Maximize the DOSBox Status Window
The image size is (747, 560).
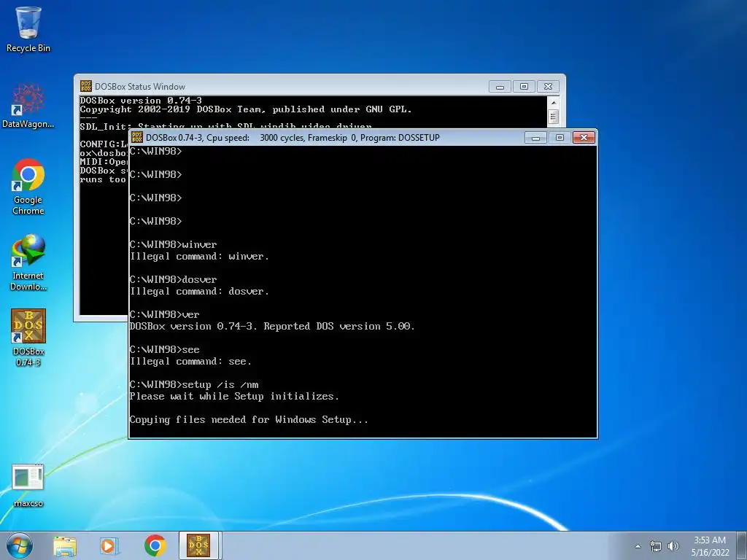524,87
